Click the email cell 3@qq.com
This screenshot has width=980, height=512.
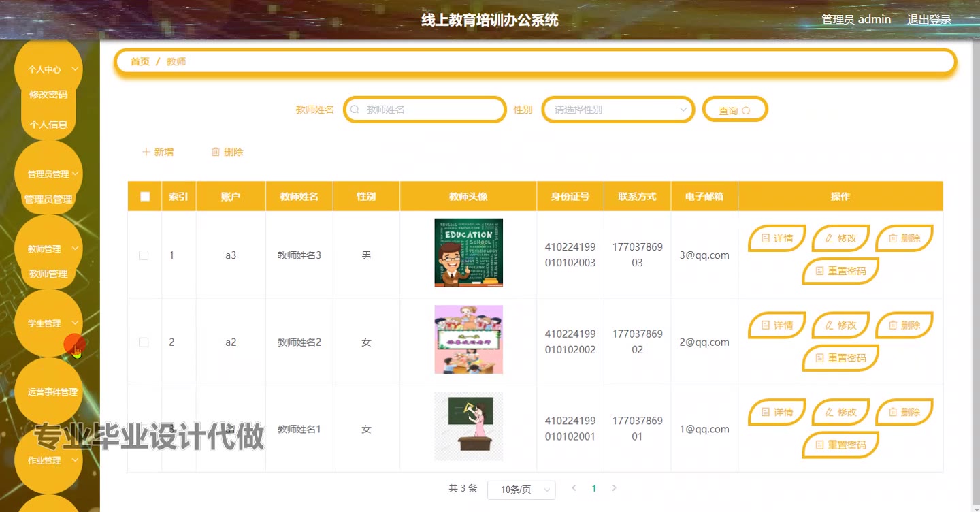pos(704,255)
